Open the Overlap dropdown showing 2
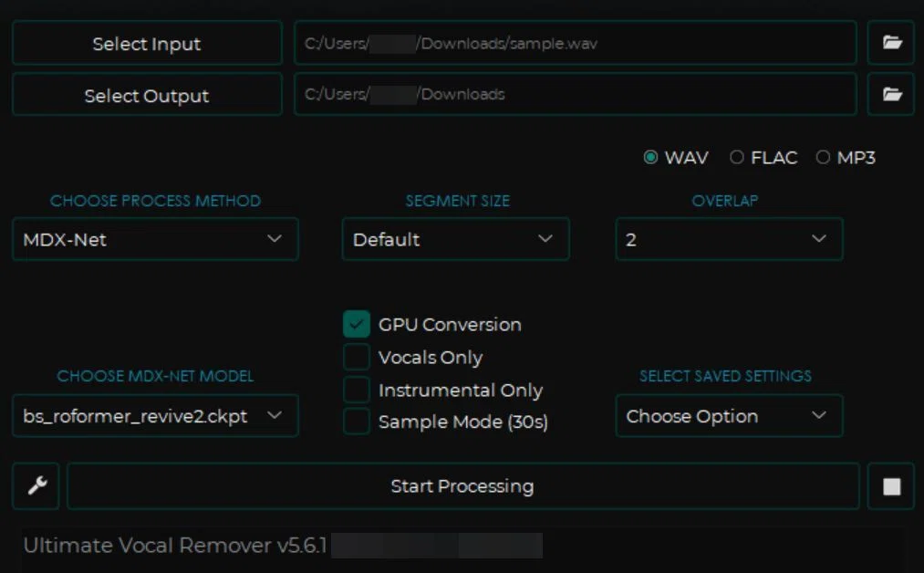Image resolution: width=924 pixels, height=573 pixels. coord(729,239)
